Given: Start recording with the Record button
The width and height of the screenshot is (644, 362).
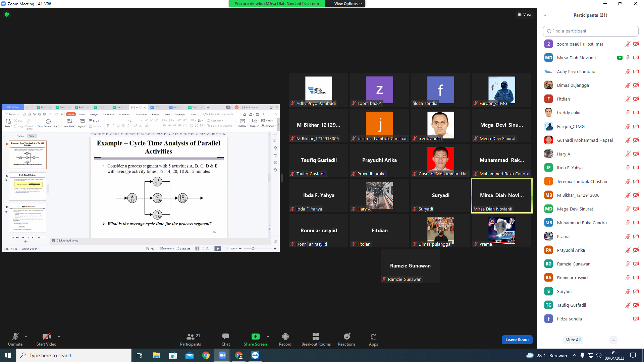Looking at the screenshot, I should click(285, 339).
